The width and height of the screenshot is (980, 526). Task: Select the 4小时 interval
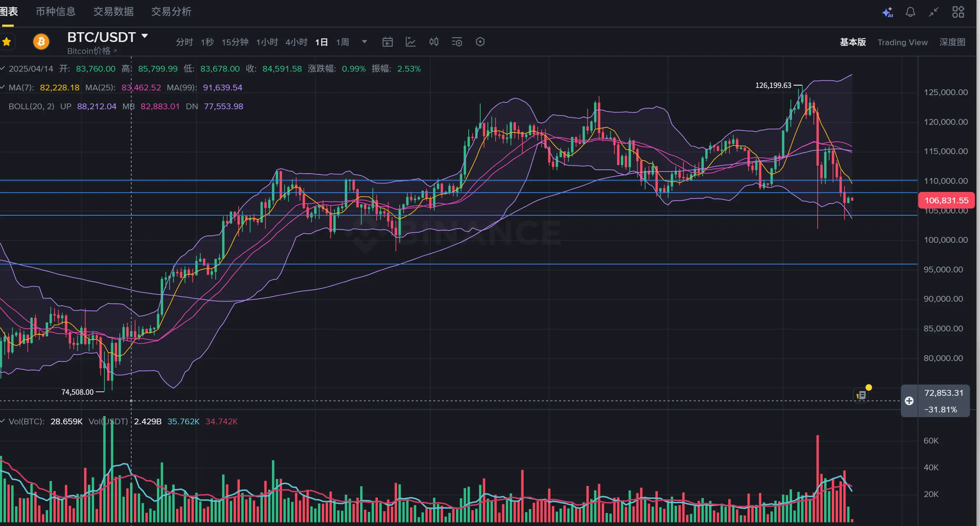pos(296,42)
